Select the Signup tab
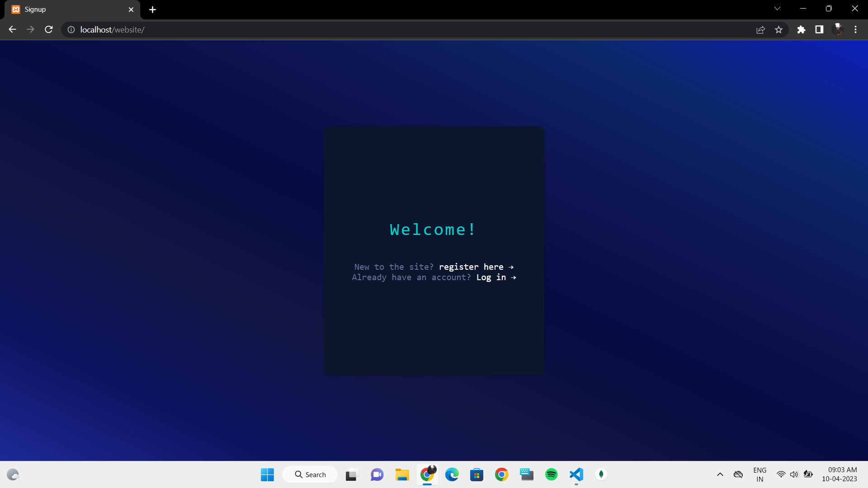868x488 pixels. point(72,9)
